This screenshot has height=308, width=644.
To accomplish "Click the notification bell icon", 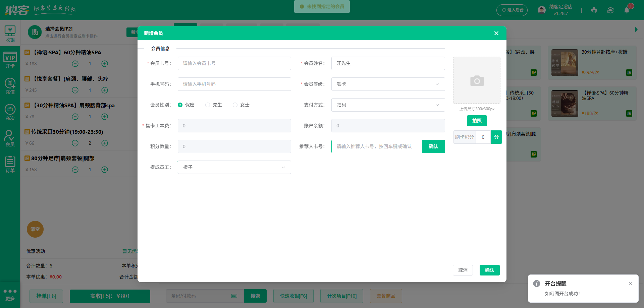I will pyautogui.click(x=627, y=10).
